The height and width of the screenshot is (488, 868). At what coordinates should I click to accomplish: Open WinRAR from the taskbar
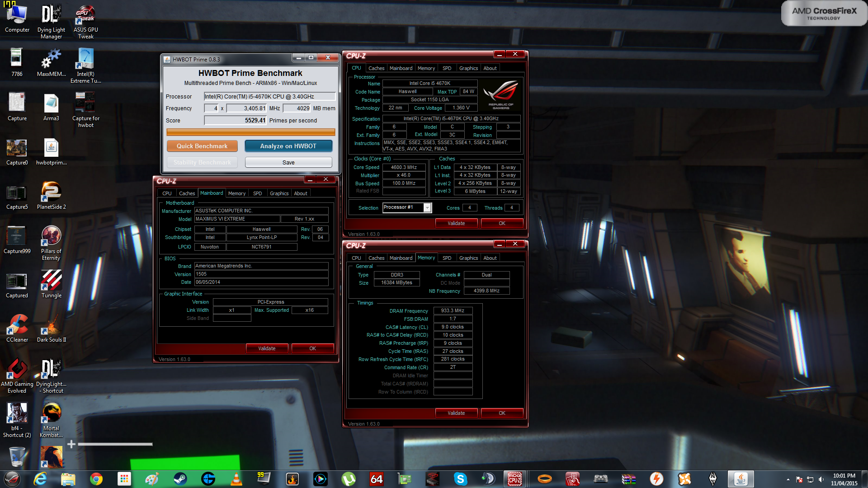pos(628,479)
